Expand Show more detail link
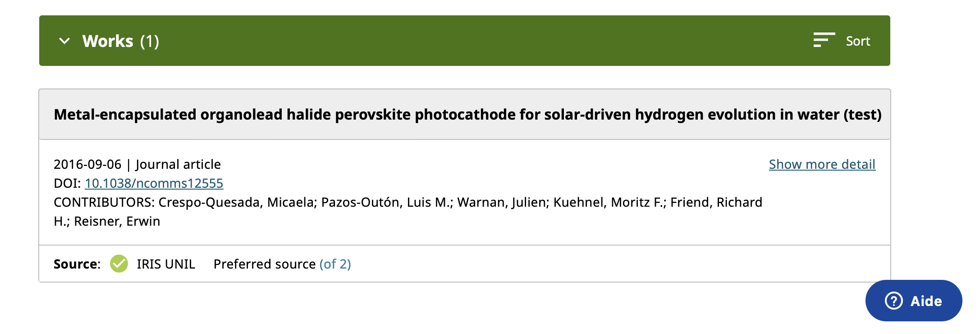This screenshot has height=334, width=980. (822, 164)
